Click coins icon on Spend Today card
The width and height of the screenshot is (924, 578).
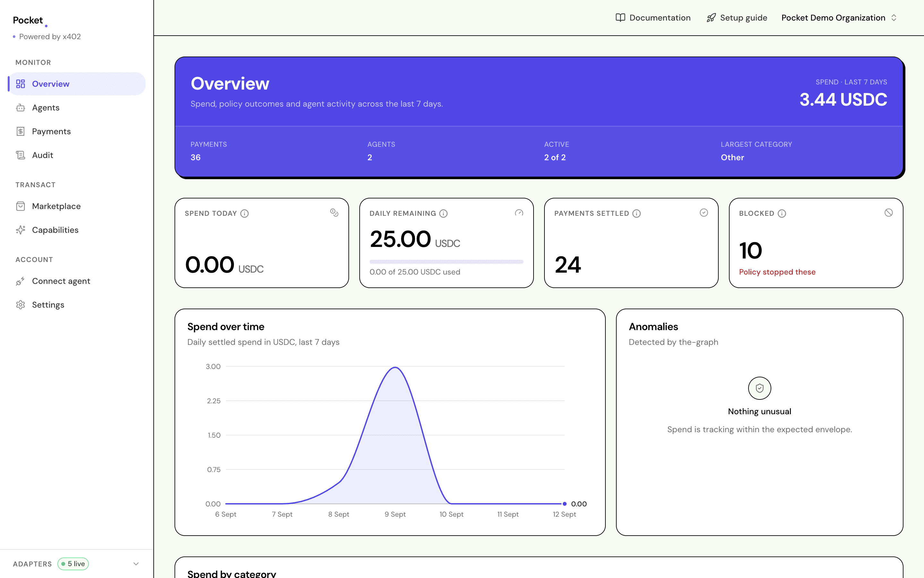(x=334, y=213)
